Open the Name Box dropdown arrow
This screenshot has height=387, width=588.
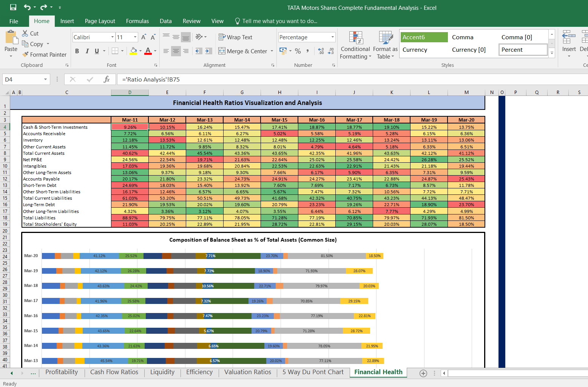pyautogui.click(x=45, y=79)
